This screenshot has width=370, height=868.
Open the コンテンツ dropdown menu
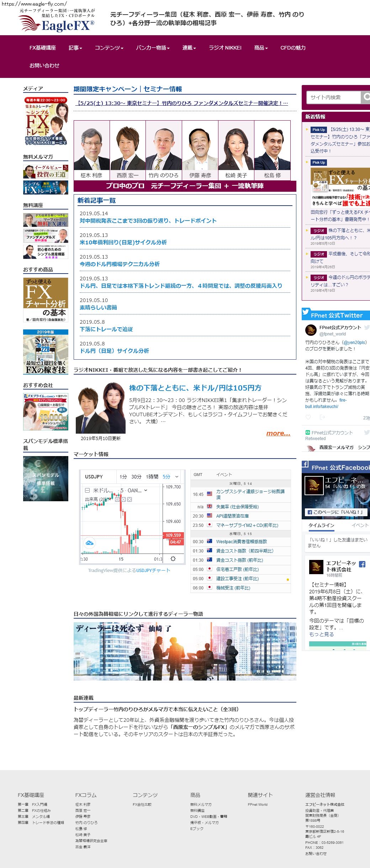click(109, 48)
